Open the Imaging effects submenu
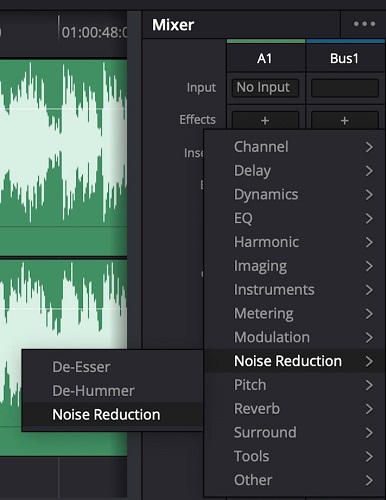Image resolution: width=386 pixels, height=500 pixels. point(294,266)
